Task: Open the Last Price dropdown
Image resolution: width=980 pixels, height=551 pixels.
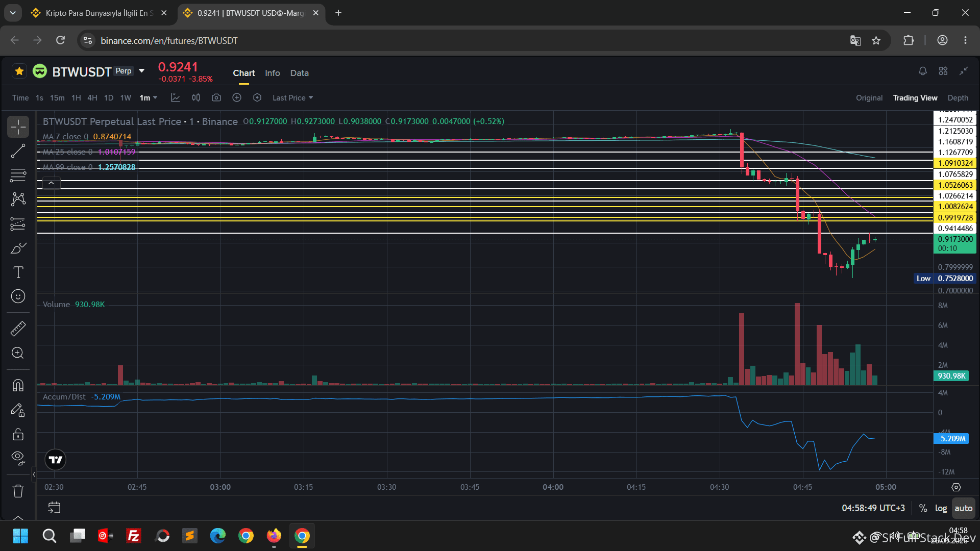Action: tap(292, 97)
